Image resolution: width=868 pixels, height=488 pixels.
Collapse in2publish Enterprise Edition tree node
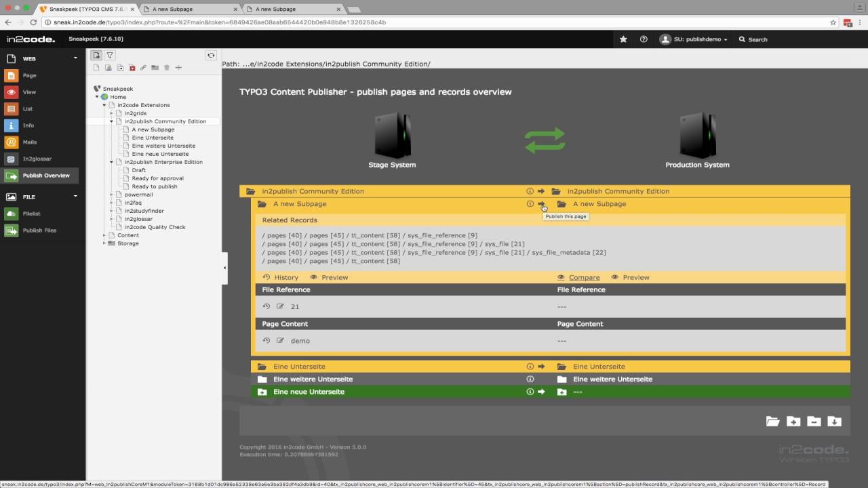(x=112, y=162)
